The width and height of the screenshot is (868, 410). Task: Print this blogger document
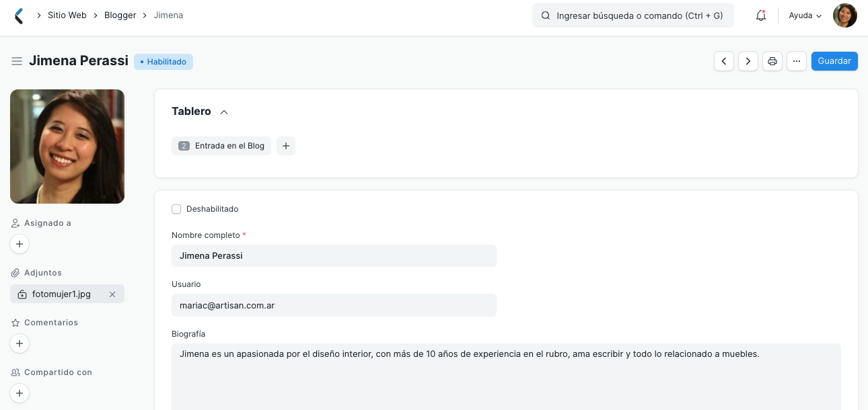coord(772,61)
